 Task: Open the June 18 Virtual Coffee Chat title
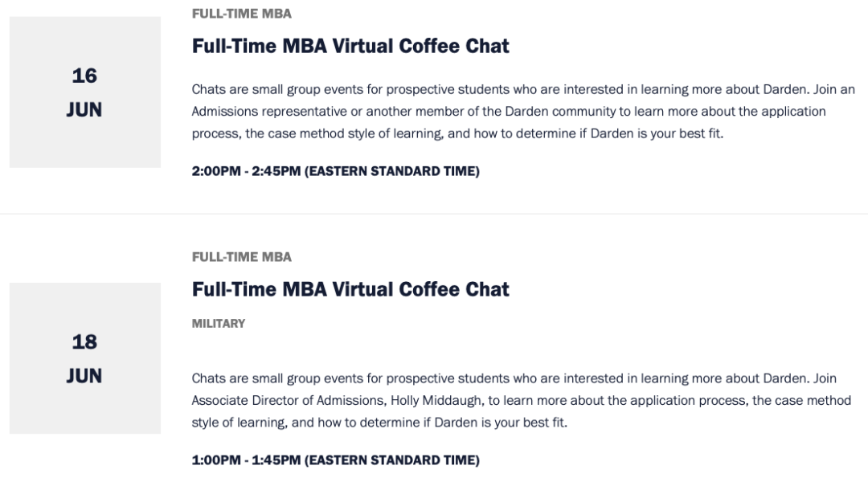pyautogui.click(x=350, y=289)
